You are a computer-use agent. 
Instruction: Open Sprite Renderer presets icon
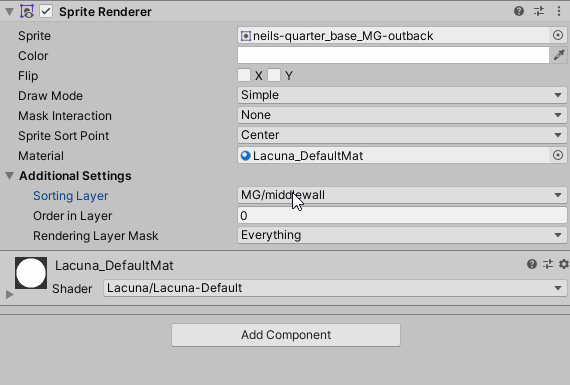coord(539,11)
